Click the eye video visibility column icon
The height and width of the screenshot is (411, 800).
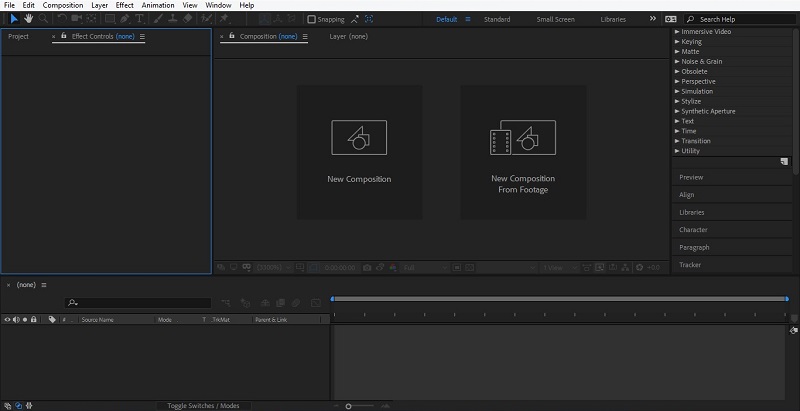coord(7,319)
